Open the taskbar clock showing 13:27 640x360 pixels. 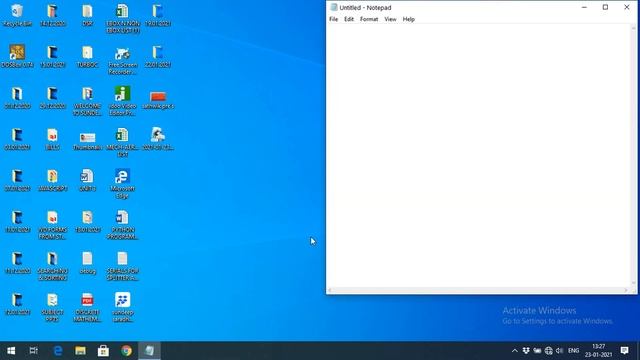598,351
